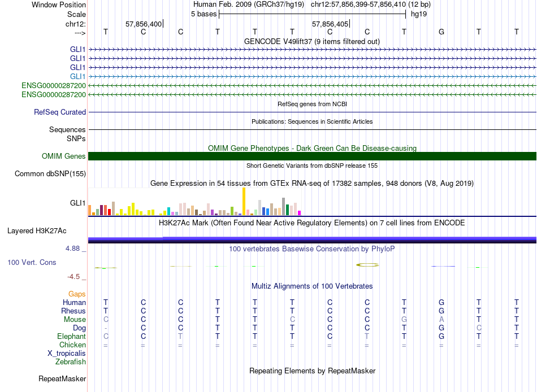Click the blue H3K27Ac signal band

(x=313, y=239)
